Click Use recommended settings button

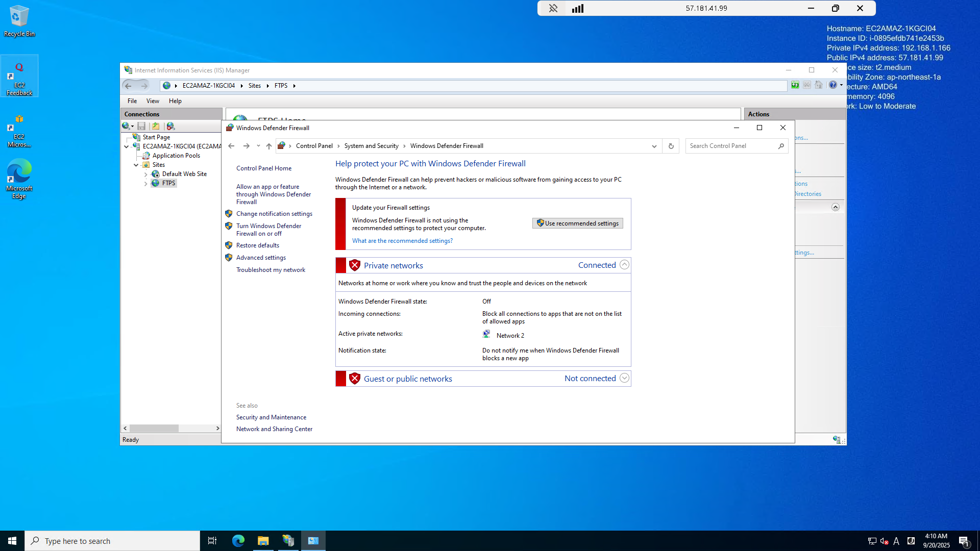click(577, 223)
